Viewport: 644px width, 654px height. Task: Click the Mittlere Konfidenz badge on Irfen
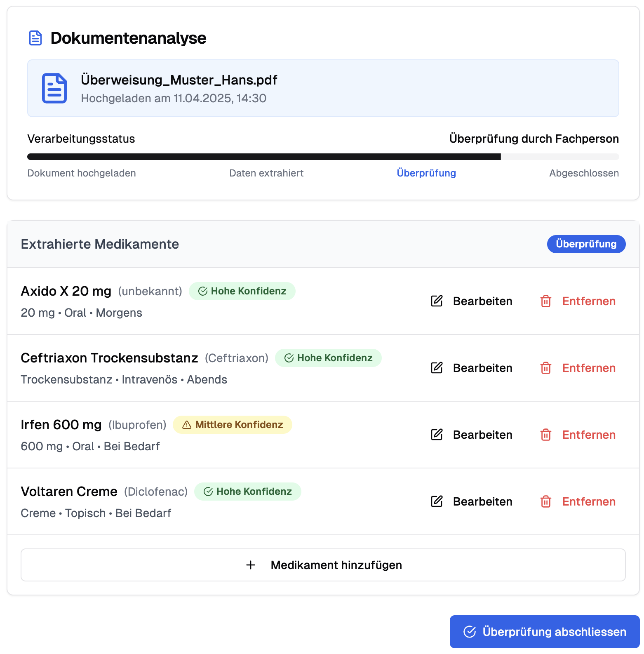[233, 425]
